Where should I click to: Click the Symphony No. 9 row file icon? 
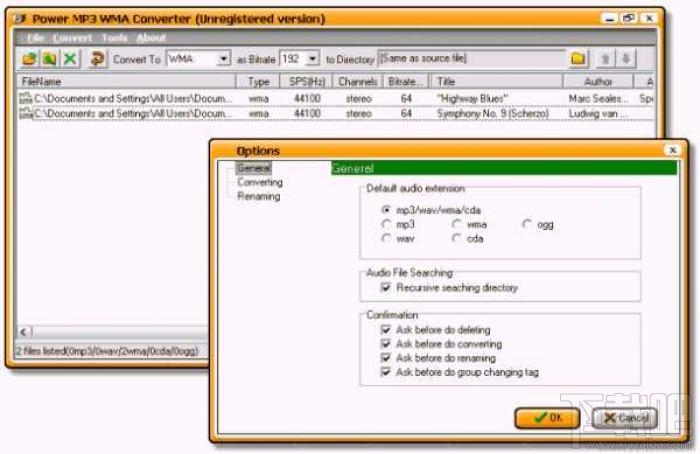point(26,113)
